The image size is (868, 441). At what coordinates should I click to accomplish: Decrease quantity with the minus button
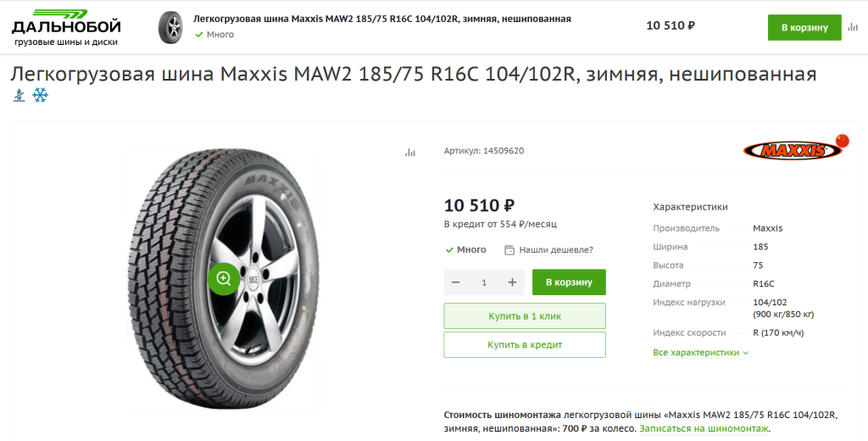point(456,282)
